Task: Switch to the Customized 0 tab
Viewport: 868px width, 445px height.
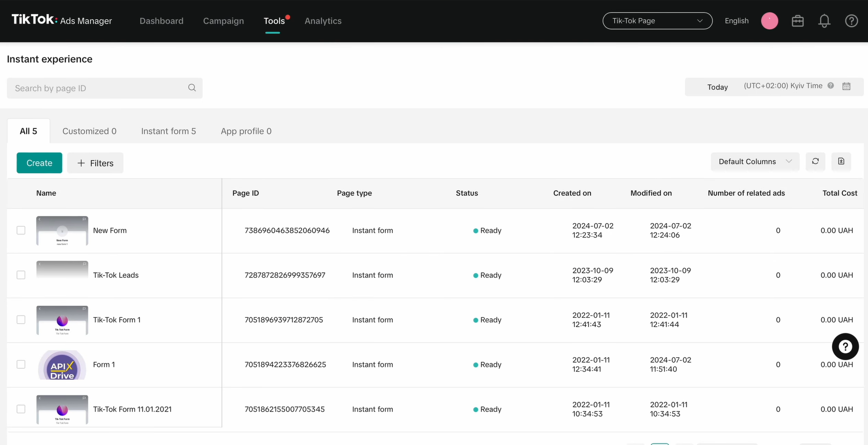Action: (x=89, y=131)
